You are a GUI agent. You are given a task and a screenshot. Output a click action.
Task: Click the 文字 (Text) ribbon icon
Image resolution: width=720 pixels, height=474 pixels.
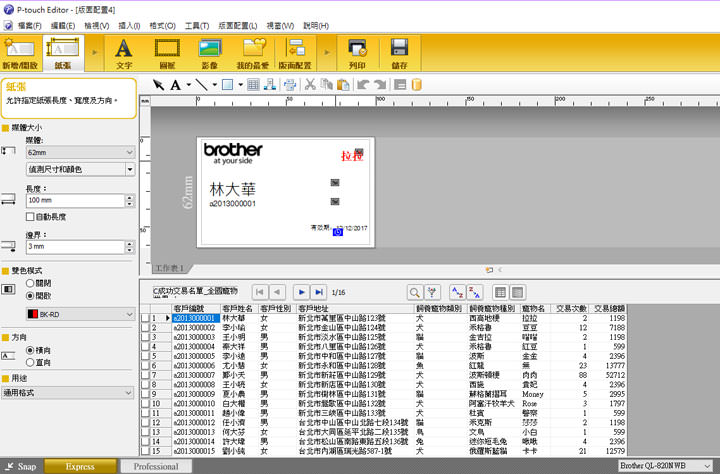click(124, 52)
